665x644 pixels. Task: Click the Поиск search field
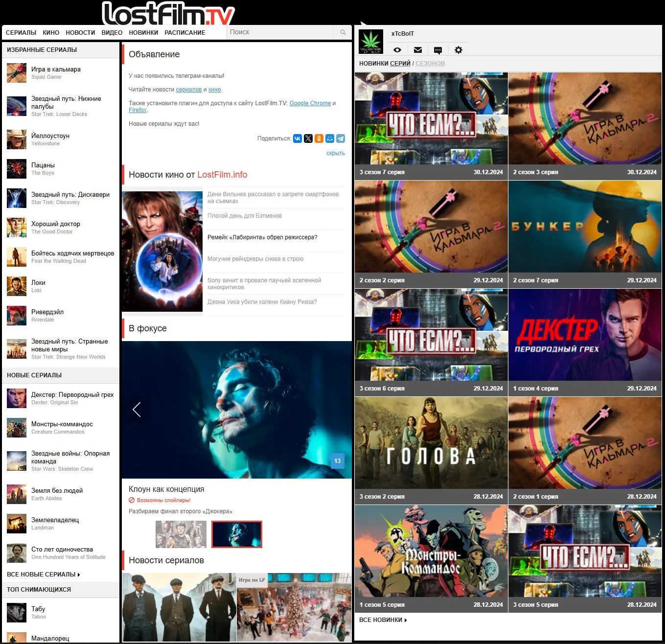[281, 32]
